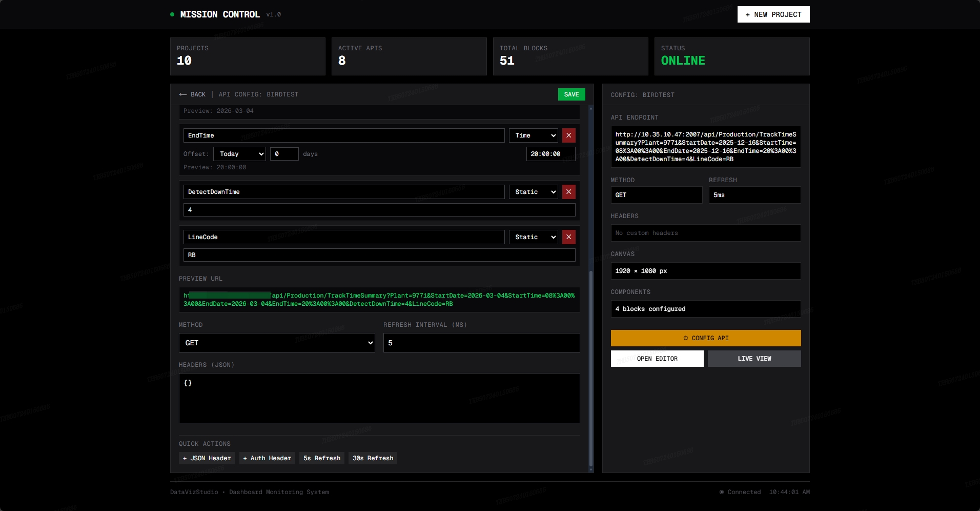Save the API configuration
Screen dimensions: 980x511
(571, 94)
